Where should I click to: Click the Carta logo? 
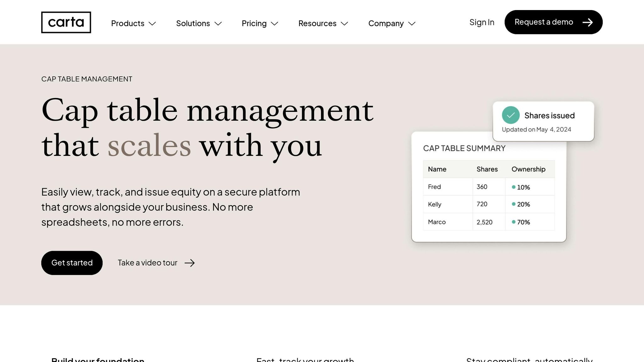[66, 22]
